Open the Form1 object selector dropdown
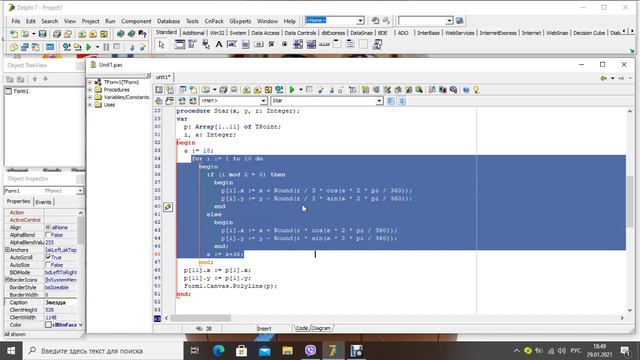 pos(80,191)
